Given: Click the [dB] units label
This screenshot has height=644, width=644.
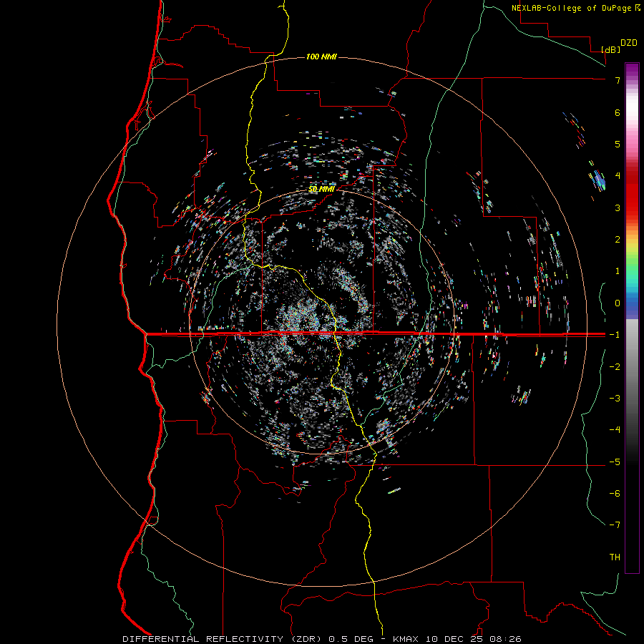Looking at the screenshot, I should pos(611,49).
